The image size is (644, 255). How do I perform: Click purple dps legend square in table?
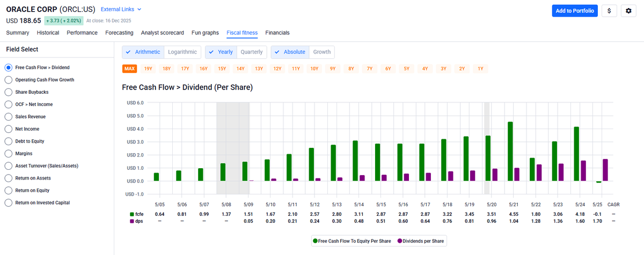coord(132,221)
